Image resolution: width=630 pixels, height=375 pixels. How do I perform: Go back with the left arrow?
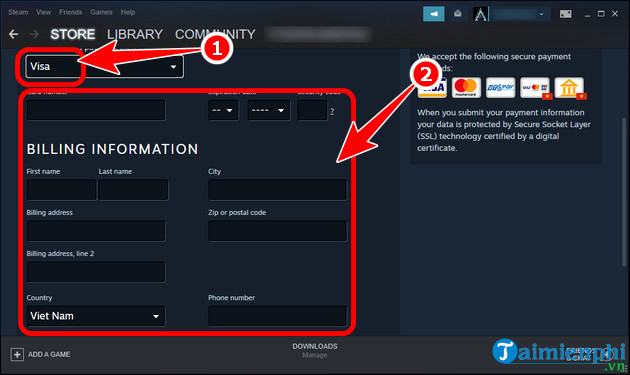pos(14,34)
